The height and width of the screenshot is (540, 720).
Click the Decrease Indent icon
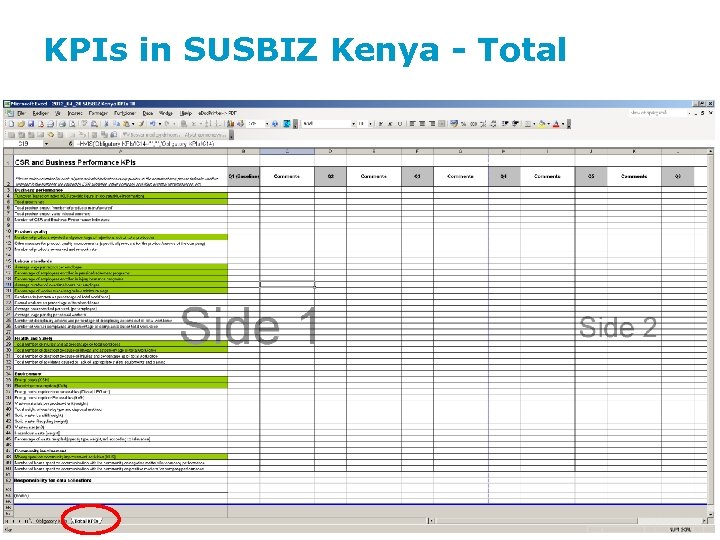505,124
